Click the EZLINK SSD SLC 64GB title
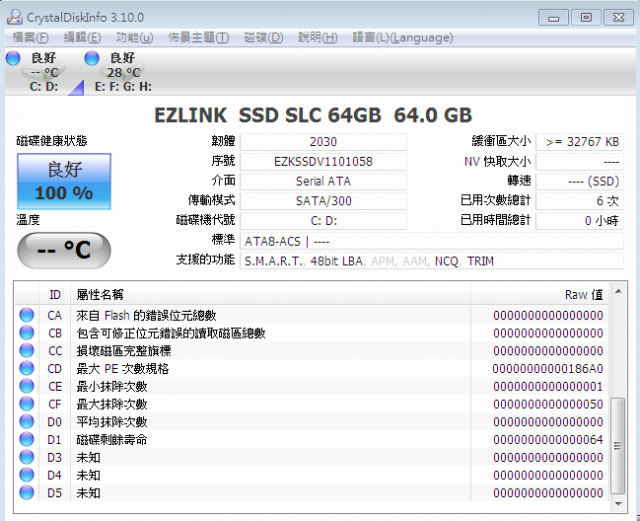640x521 pixels. click(267, 115)
